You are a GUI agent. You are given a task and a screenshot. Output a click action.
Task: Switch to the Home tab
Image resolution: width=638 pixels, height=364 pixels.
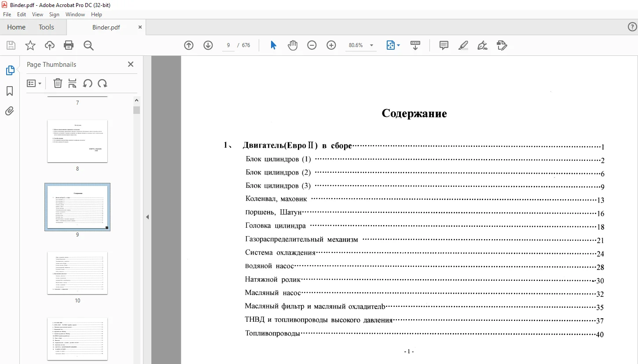pyautogui.click(x=16, y=27)
